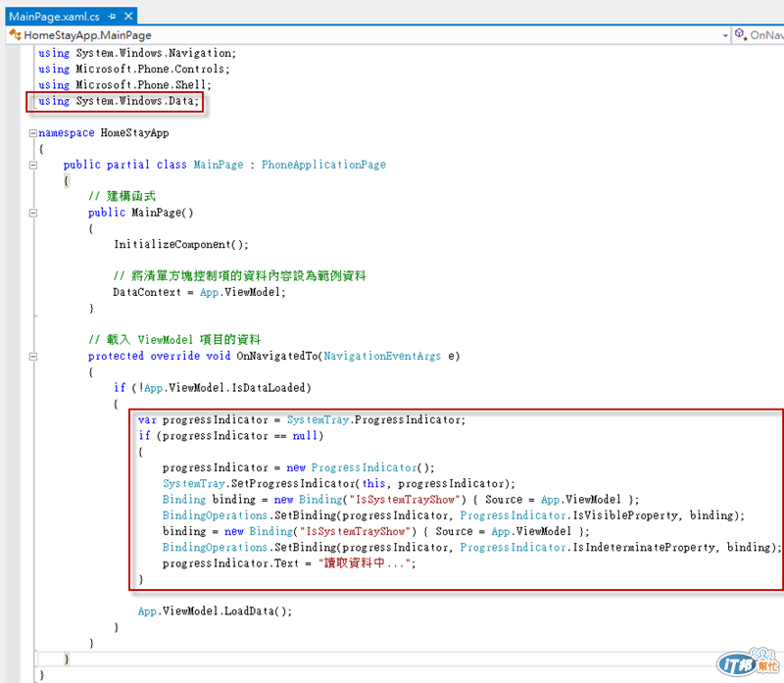Image resolution: width=784 pixels, height=683 pixels.
Task: Click 'NavigationEventArgs' parameter type
Action: point(382,356)
